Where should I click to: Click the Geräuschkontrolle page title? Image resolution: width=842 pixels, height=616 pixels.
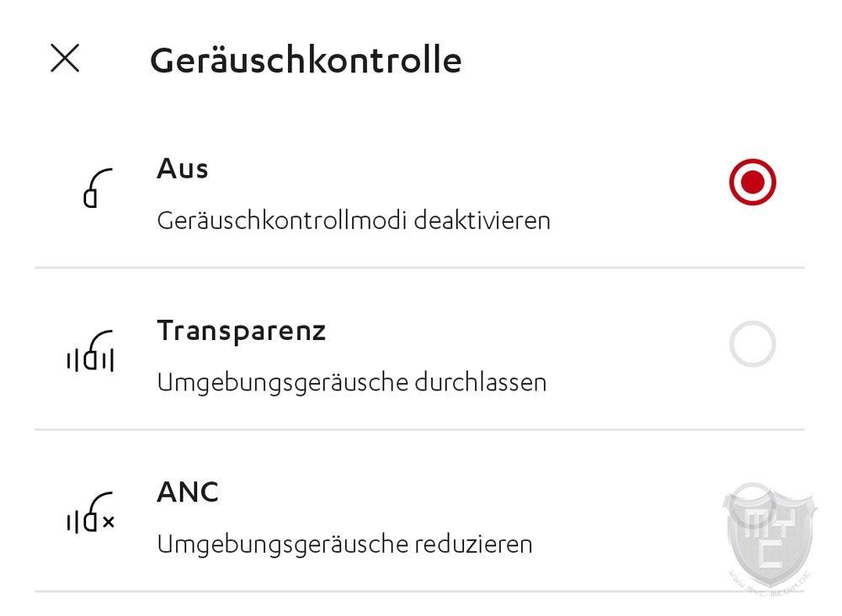pyautogui.click(x=306, y=60)
